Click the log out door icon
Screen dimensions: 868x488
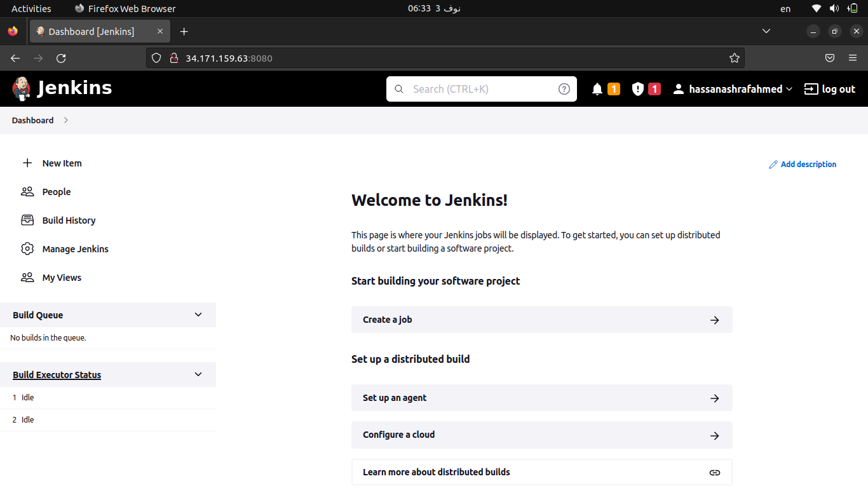click(811, 89)
